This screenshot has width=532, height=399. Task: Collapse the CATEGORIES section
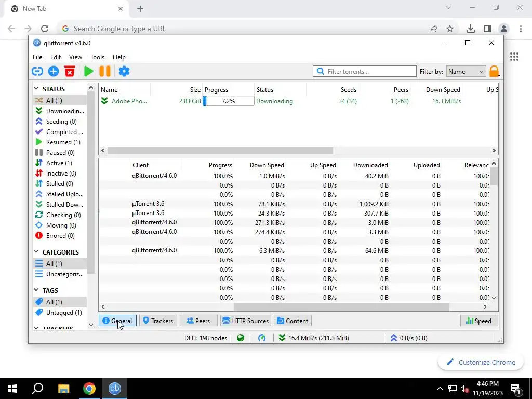click(36, 252)
